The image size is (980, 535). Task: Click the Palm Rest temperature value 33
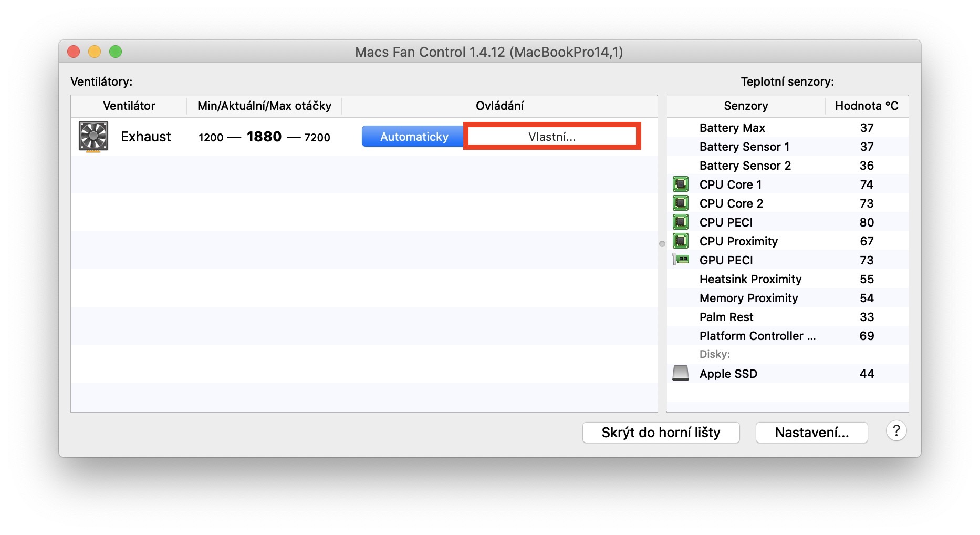pyautogui.click(x=867, y=317)
